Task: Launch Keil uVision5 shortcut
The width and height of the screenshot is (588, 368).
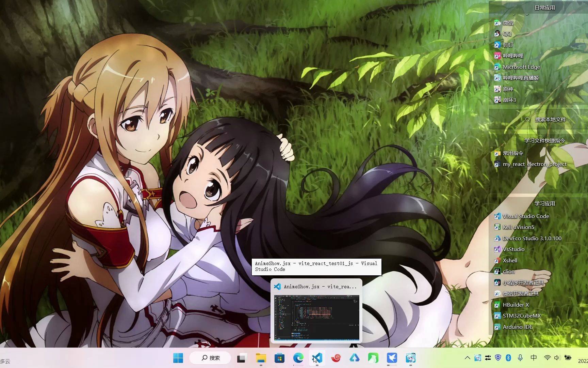Action: (514, 227)
